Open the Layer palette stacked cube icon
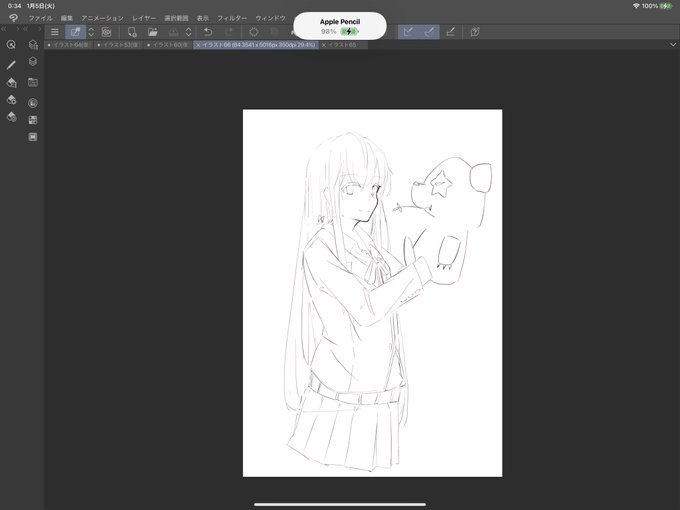 coord(33,62)
